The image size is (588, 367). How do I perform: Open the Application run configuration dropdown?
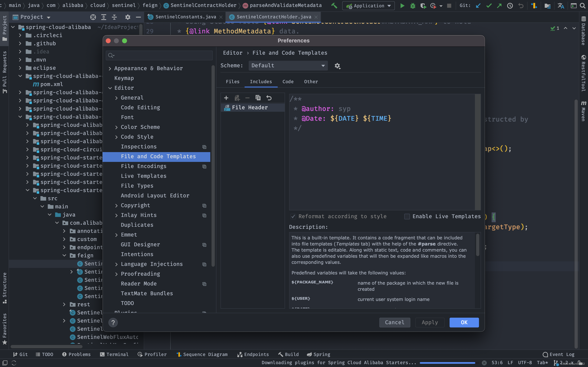(368, 6)
